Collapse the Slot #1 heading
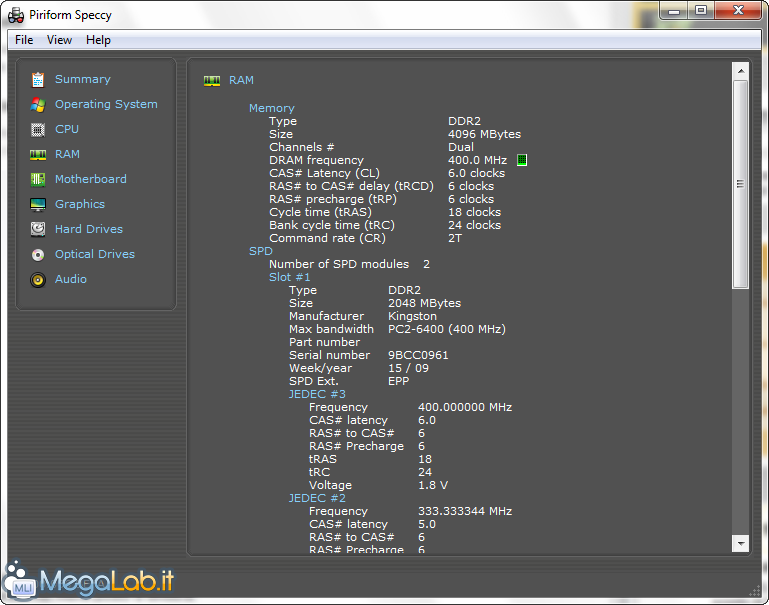The height and width of the screenshot is (605, 769). click(289, 277)
